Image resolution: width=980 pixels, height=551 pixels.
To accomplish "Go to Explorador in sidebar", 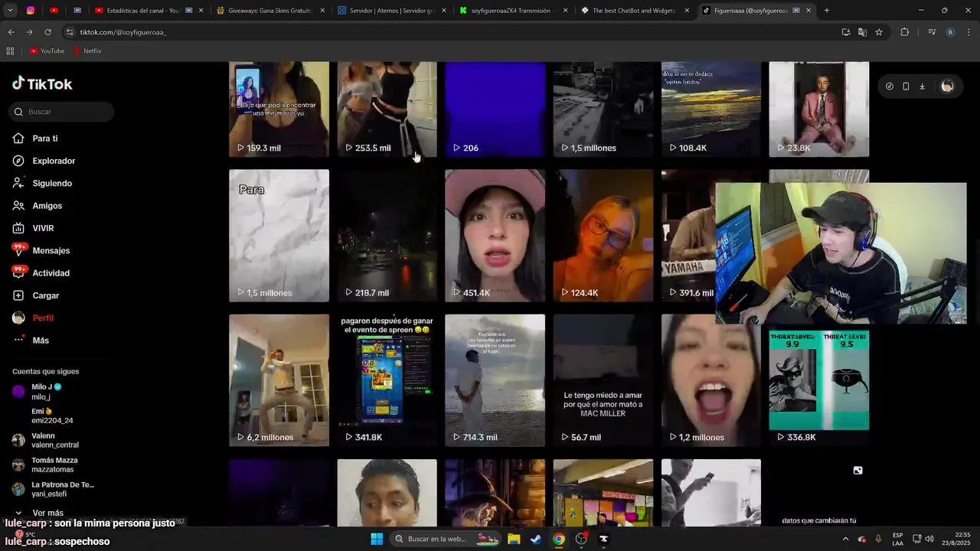I will coord(44,161).
